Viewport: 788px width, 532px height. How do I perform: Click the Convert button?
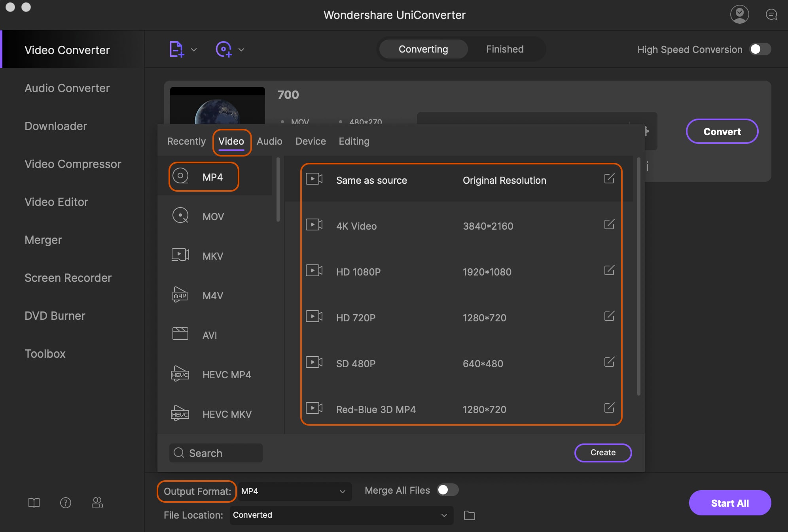(x=722, y=130)
